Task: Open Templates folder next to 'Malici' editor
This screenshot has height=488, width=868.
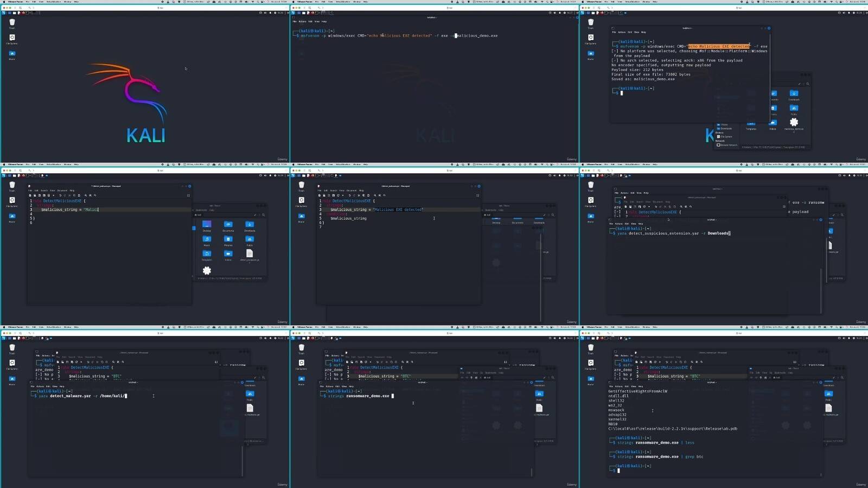Action: click(x=207, y=255)
